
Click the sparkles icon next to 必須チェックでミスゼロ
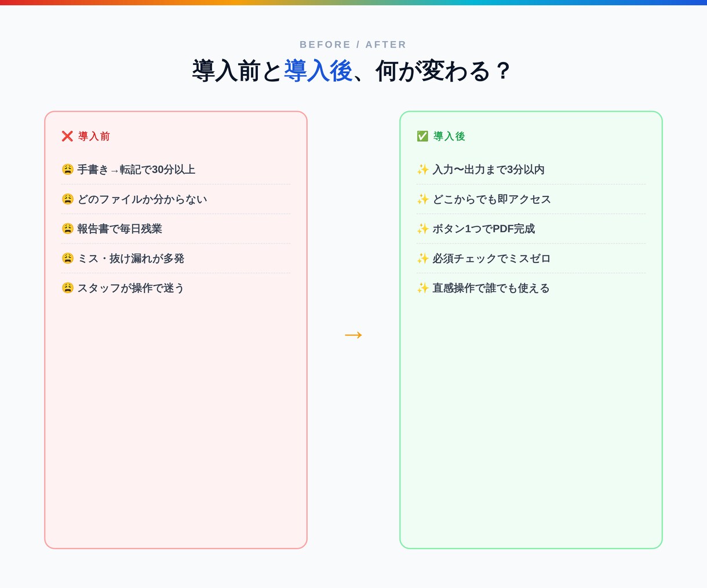[x=423, y=258]
